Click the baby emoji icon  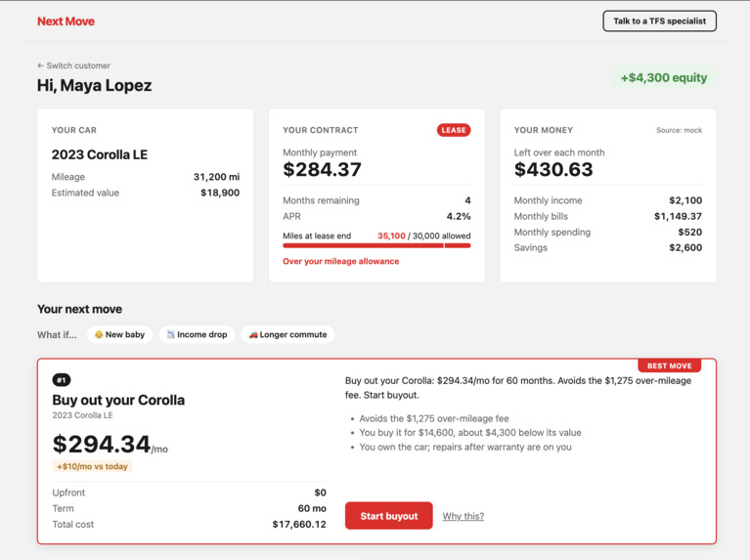tap(99, 335)
